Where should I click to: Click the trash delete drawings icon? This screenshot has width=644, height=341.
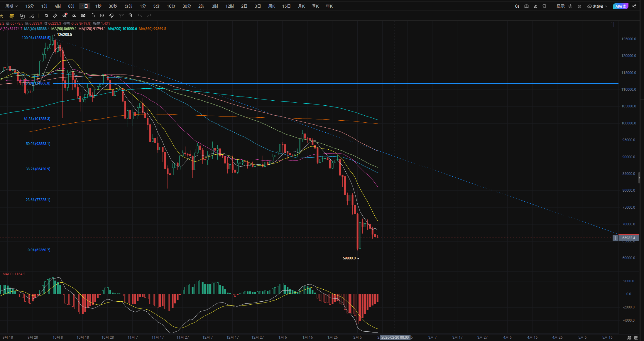[131, 16]
